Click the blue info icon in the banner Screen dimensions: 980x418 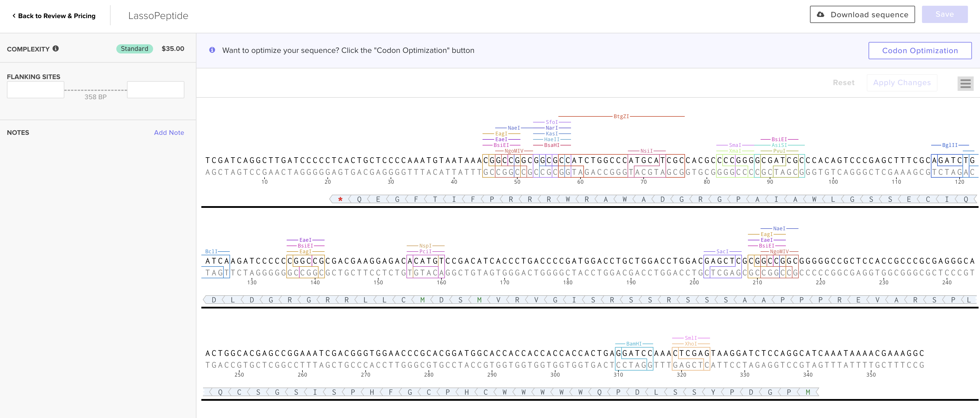[212, 50]
